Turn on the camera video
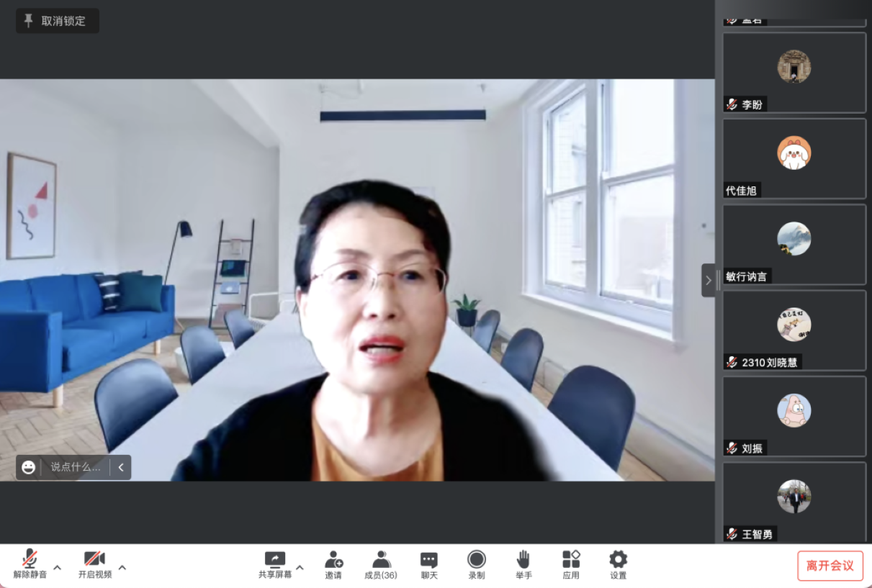872x588 pixels. (95, 560)
